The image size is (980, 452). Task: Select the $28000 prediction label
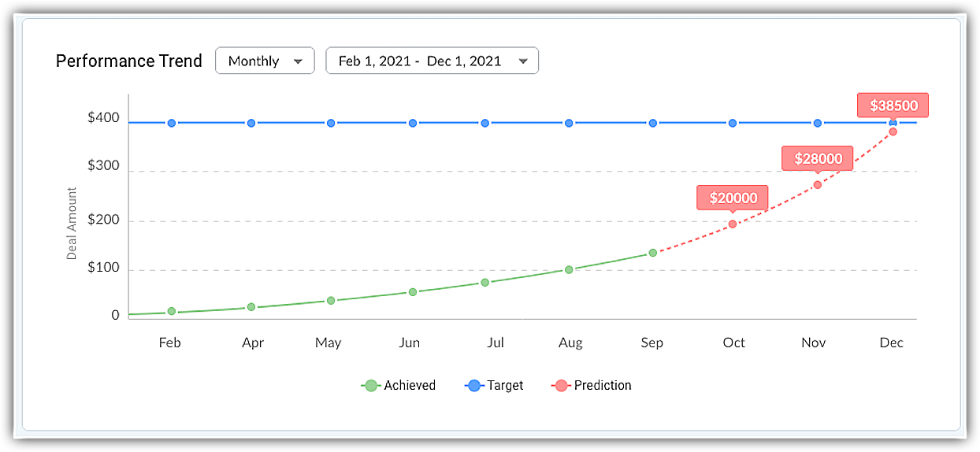[x=818, y=159]
